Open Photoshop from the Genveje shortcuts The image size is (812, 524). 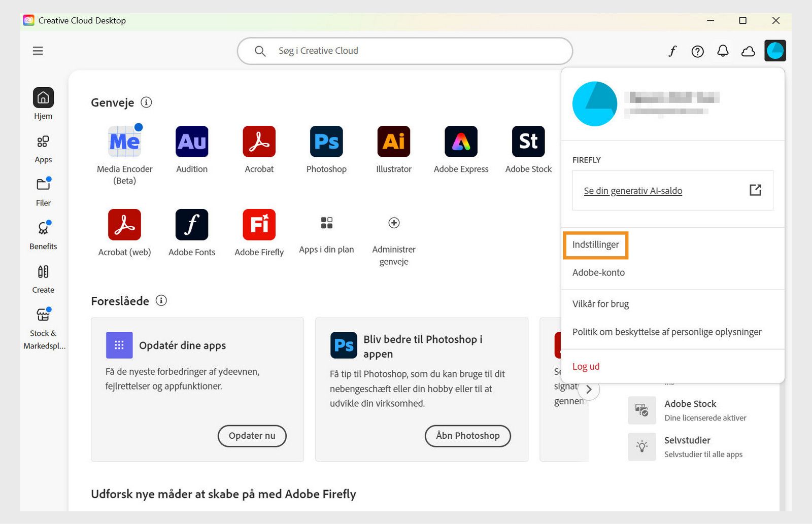(326, 142)
